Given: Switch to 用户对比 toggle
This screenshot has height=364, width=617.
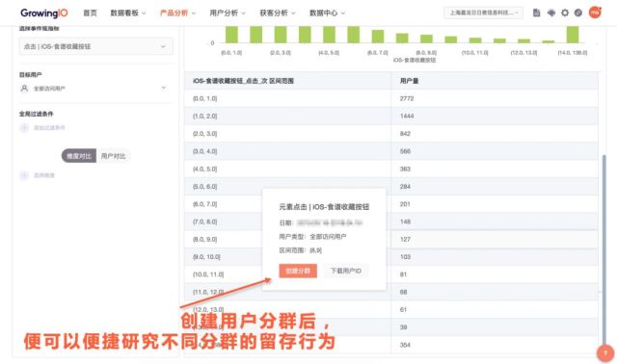Looking at the screenshot, I should [x=114, y=156].
